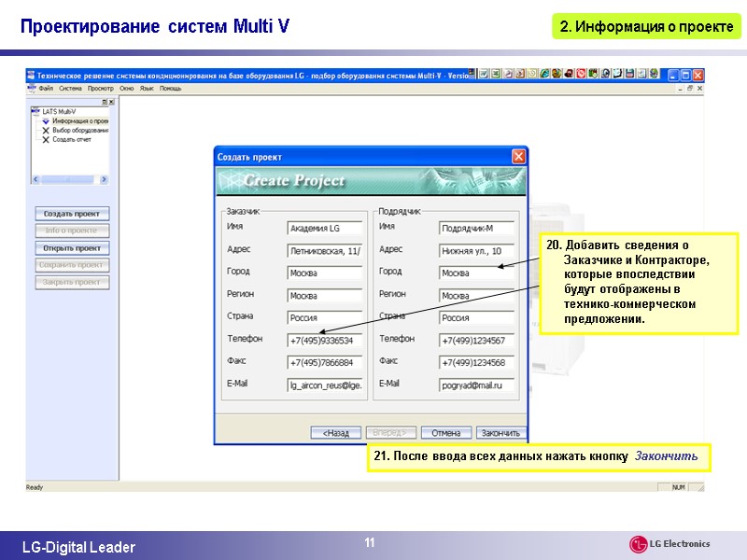The height and width of the screenshot is (560, 747).
Task: Close the left tree panel with small X
Action: [x=111, y=102]
